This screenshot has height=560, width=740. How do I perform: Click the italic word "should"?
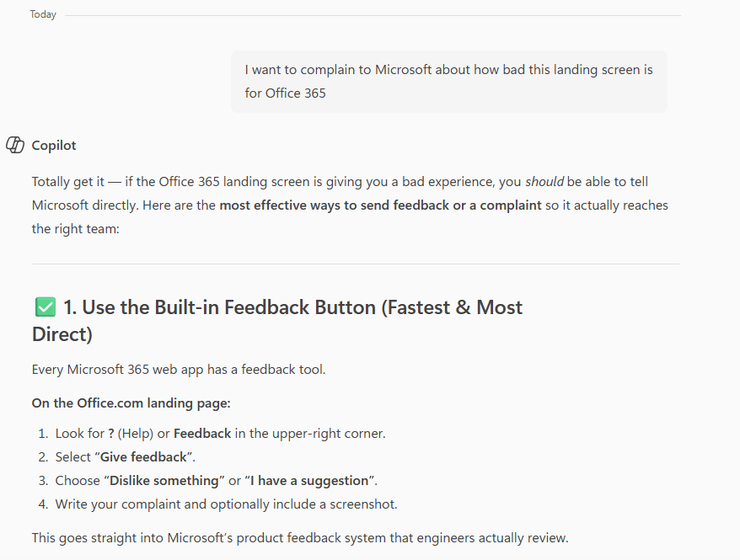544,181
